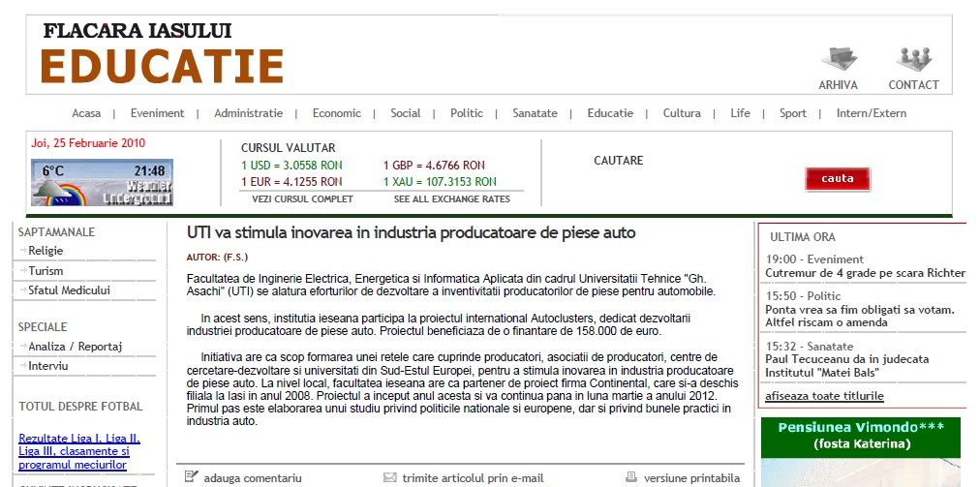Open the Contact people icon
Viewport: 980px width, 487px height.
click(913, 59)
